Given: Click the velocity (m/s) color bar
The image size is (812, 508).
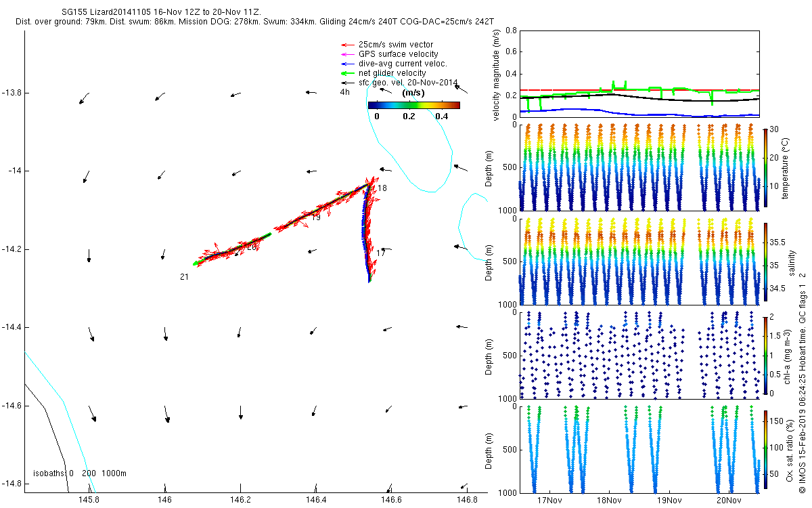Looking at the screenshot, I should pos(413,105).
